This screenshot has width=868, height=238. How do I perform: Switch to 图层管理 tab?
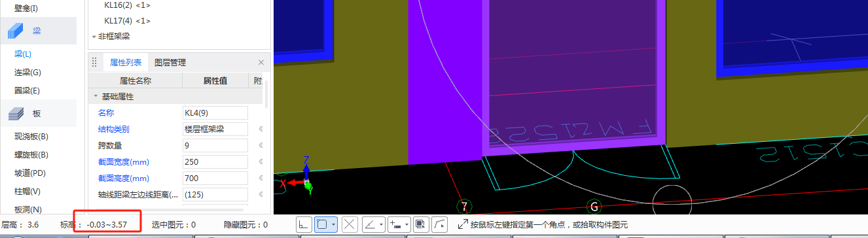(170, 63)
